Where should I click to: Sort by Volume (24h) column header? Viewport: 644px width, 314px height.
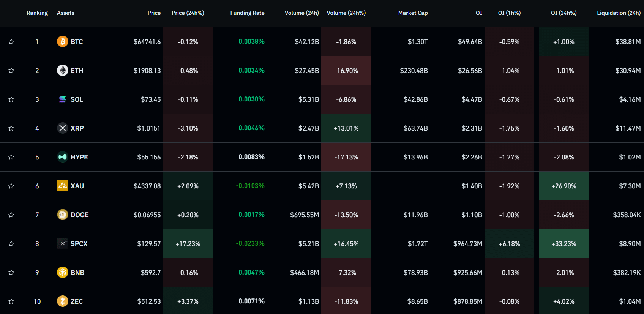pos(302,13)
